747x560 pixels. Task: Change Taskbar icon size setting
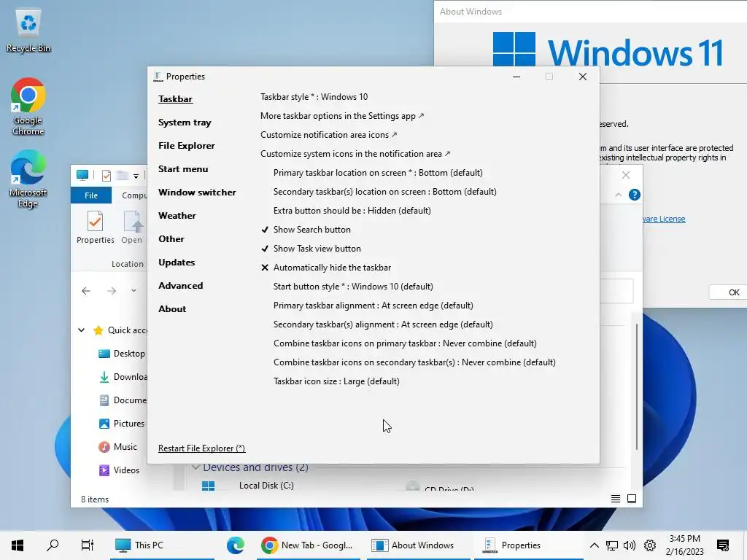[336, 381]
